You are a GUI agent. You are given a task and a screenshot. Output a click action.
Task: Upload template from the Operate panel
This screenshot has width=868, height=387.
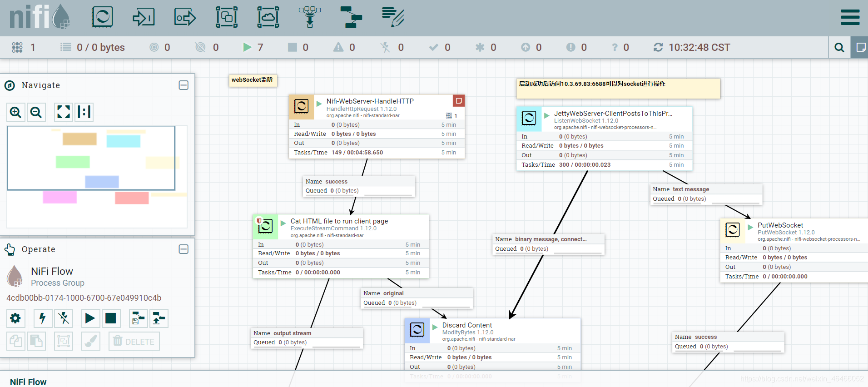coord(159,318)
